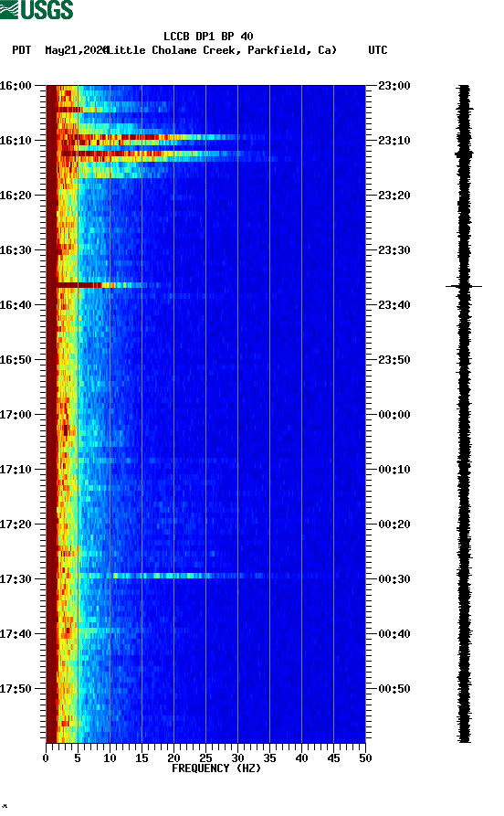
Task: Click the date label 'May21,2020'
Action: pos(77,50)
